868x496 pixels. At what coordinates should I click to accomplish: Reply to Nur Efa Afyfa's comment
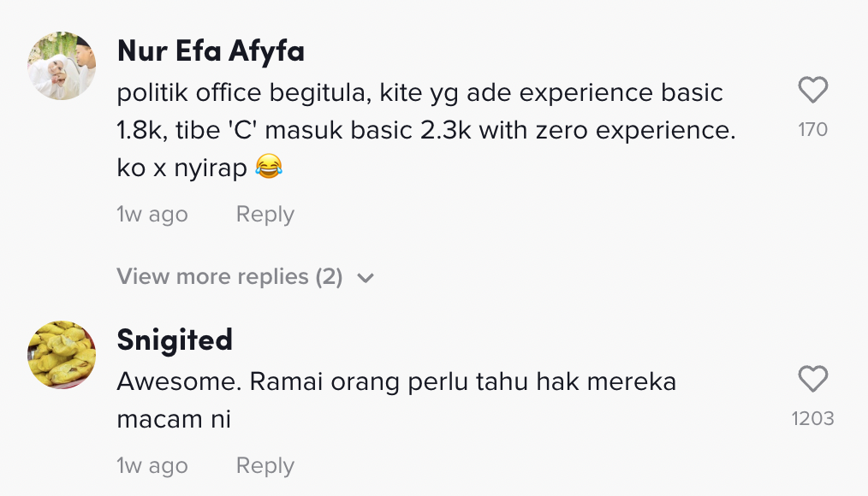[265, 215]
